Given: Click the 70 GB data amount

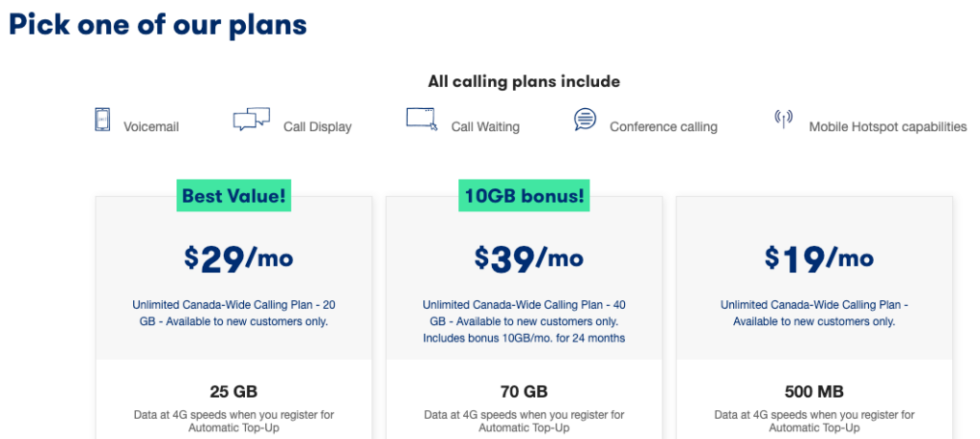Looking at the screenshot, I should click(523, 391).
